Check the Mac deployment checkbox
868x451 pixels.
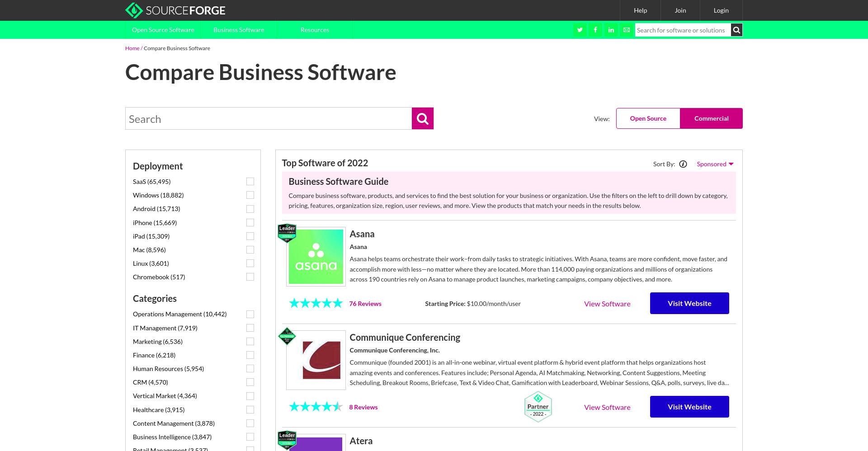pos(250,249)
